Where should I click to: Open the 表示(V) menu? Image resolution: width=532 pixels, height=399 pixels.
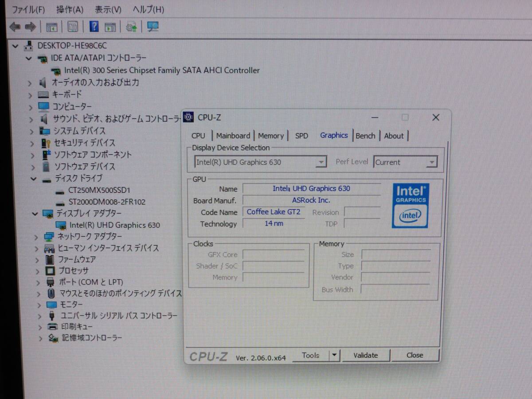coord(108,9)
